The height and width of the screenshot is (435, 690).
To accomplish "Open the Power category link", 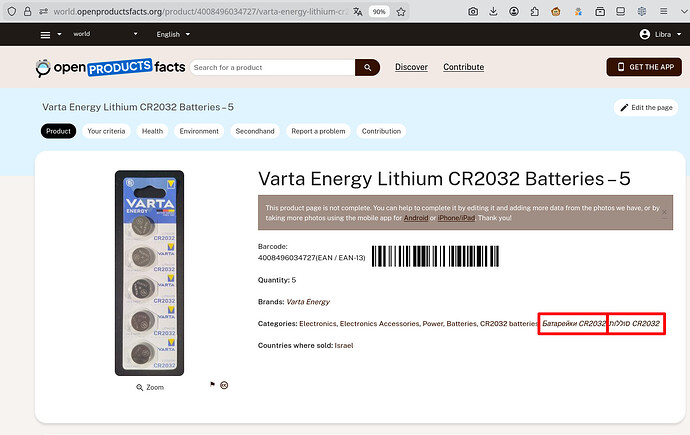I will (x=433, y=324).
